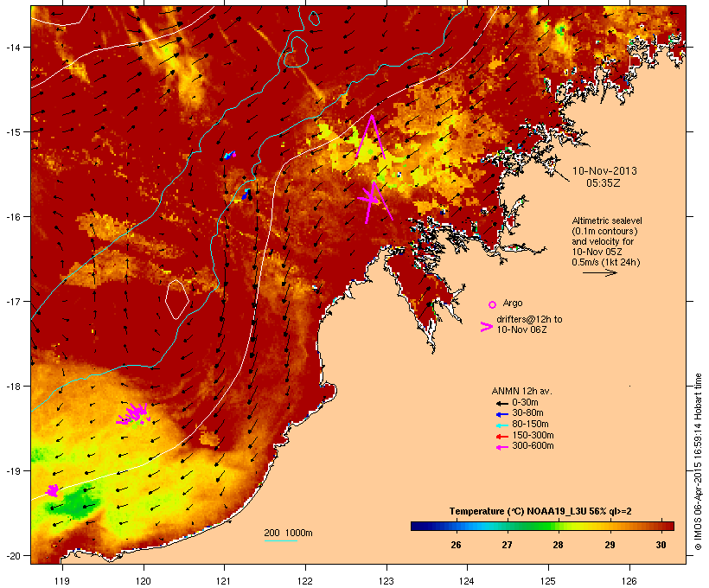The height and width of the screenshot is (588, 709).
Task: Click the longitude axis label 123
Action: [x=386, y=581]
